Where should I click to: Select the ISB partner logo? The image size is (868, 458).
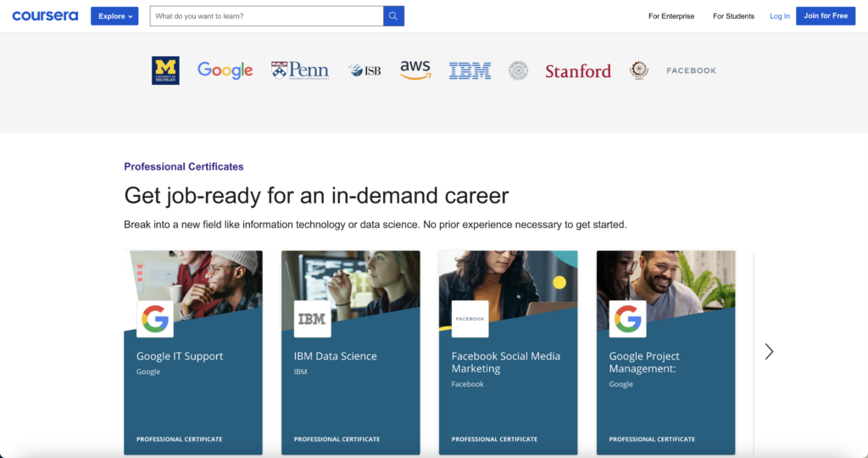[364, 70]
